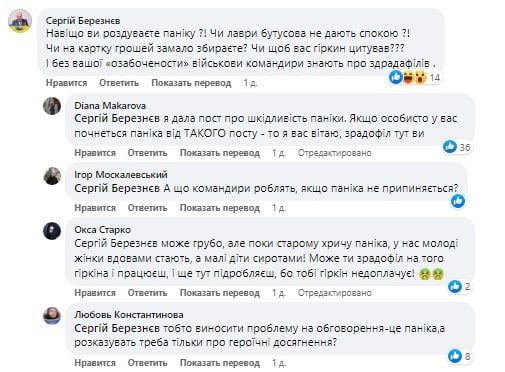Click Diana Makarova's profile picture
505x372 pixels.
[x=52, y=106]
